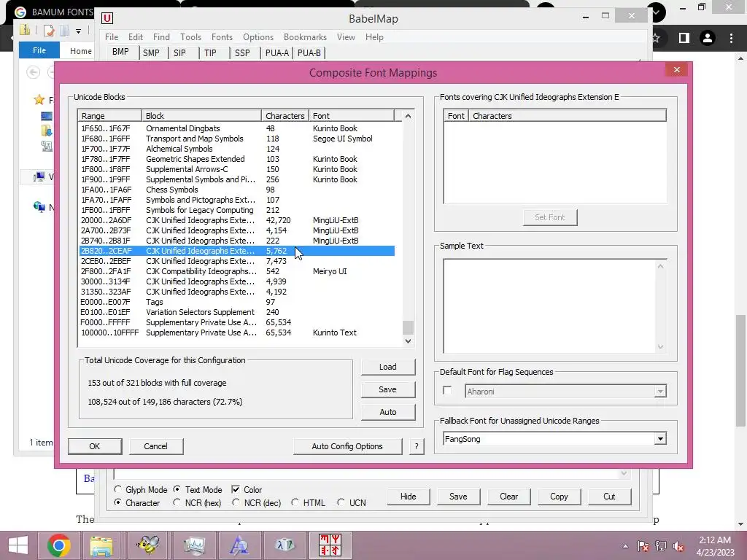The width and height of the screenshot is (747, 560).
Task: Select the UCN radio button
Action: 341,502
